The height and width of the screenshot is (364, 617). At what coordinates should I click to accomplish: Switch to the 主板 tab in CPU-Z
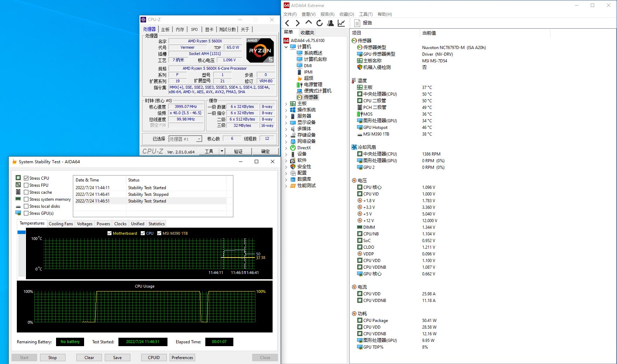coord(165,29)
